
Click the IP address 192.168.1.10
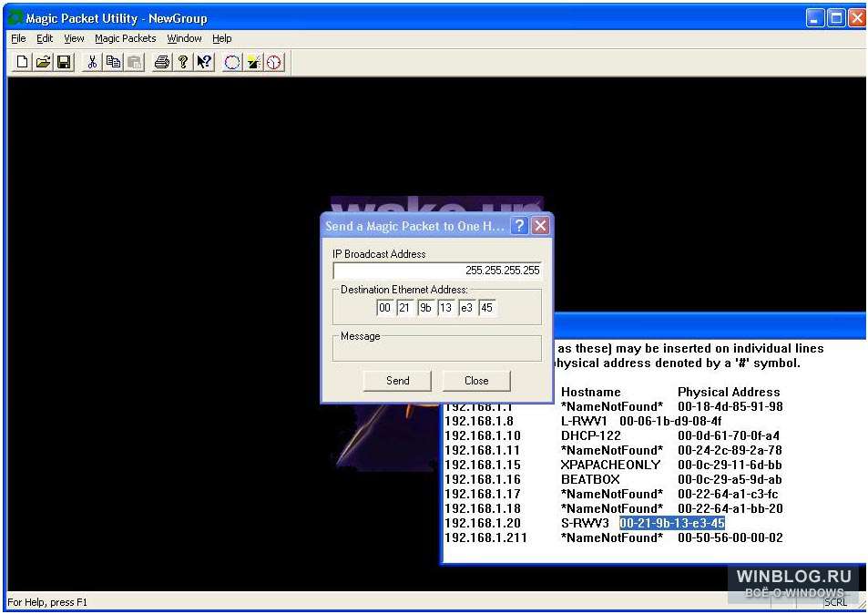pyautogui.click(x=483, y=435)
